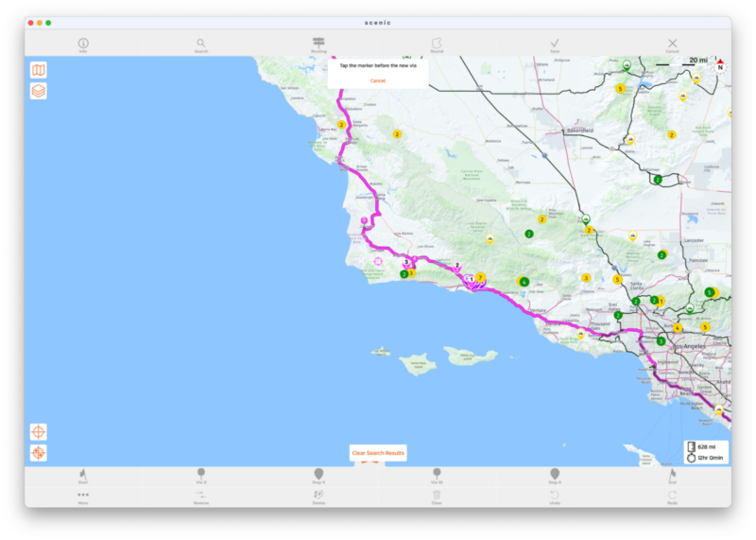
Task: Click the Save checkmark in toolbar
Action: [x=555, y=44]
